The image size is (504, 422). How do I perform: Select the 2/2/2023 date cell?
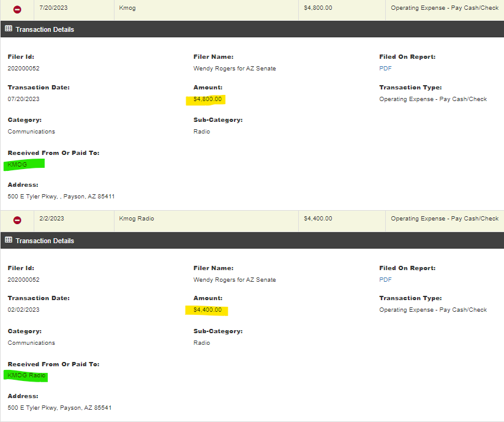pyautogui.click(x=74, y=221)
